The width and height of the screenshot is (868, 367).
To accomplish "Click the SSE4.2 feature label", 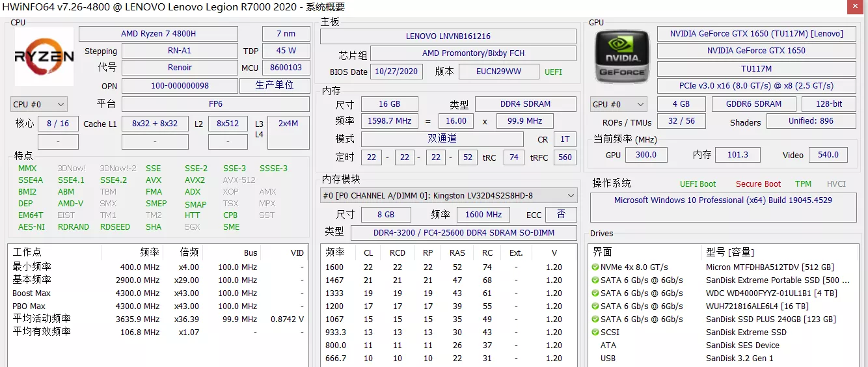I will tap(114, 180).
